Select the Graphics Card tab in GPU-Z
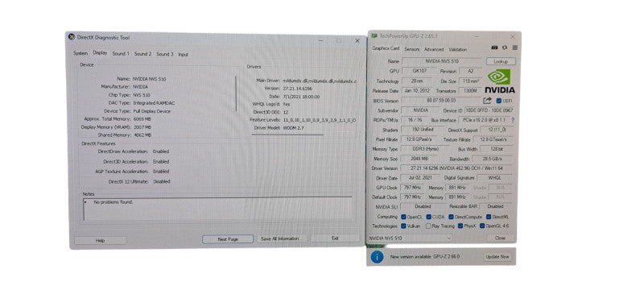The image size is (644, 290). pyautogui.click(x=386, y=48)
